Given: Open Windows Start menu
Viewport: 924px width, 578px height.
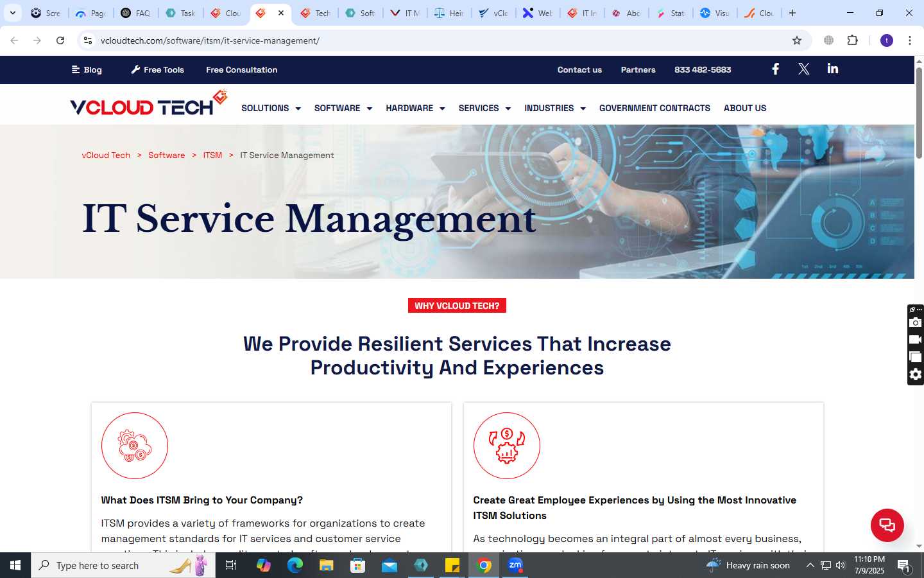Looking at the screenshot, I should (x=15, y=565).
